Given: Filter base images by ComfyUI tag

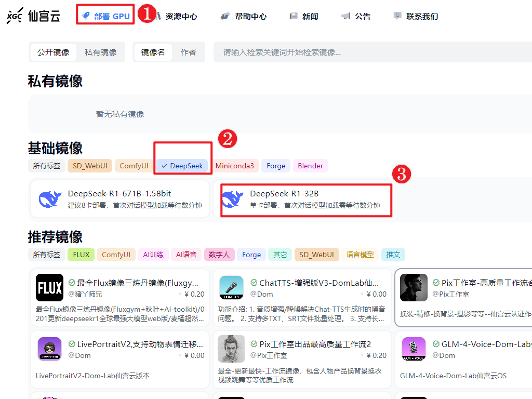Looking at the screenshot, I should click(134, 166).
